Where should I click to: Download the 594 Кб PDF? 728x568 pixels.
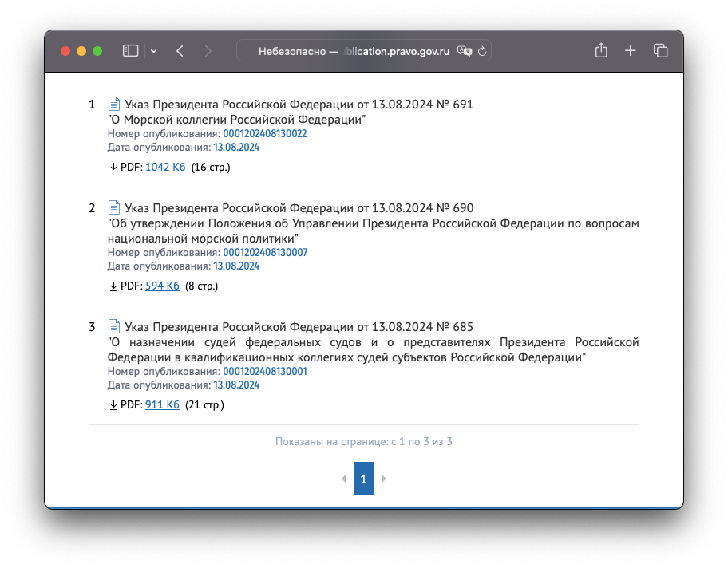[162, 286]
